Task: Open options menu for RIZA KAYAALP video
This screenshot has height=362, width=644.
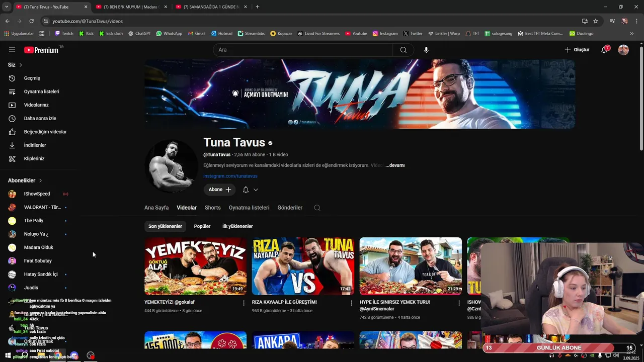Action: [x=352, y=303]
